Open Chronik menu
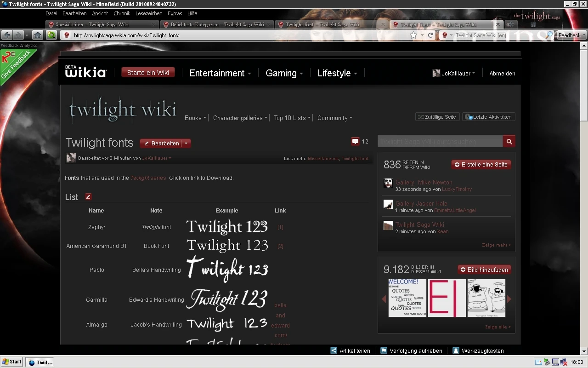Viewport: 588px width, 368px height. tap(122, 13)
